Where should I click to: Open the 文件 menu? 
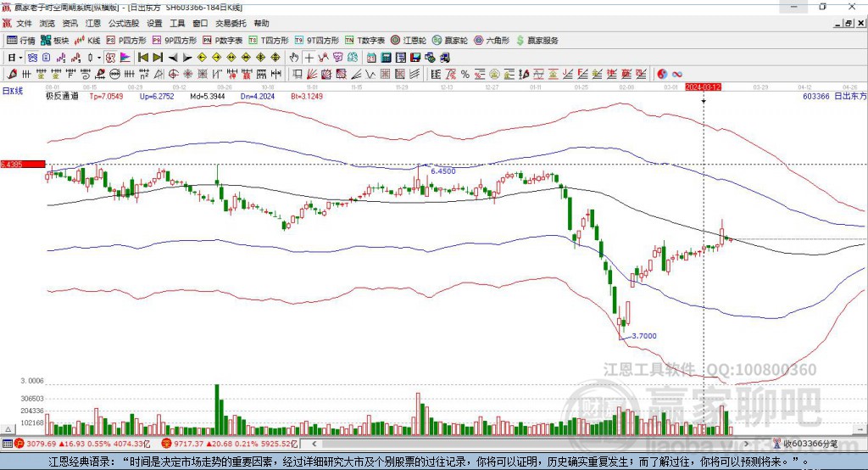(x=24, y=23)
